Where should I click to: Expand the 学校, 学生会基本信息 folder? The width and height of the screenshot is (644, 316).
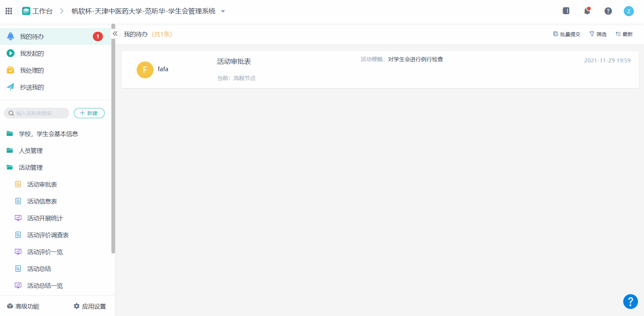click(48, 134)
